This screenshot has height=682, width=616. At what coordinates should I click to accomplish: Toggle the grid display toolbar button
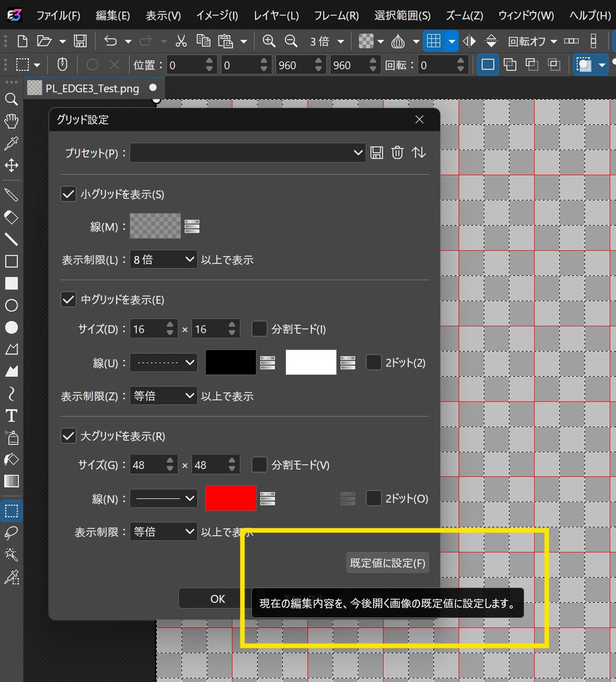tap(434, 41)
